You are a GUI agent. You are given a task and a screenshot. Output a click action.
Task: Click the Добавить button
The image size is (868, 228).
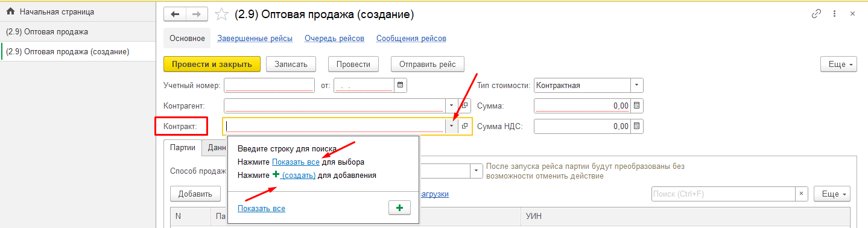tap(195, 194)
